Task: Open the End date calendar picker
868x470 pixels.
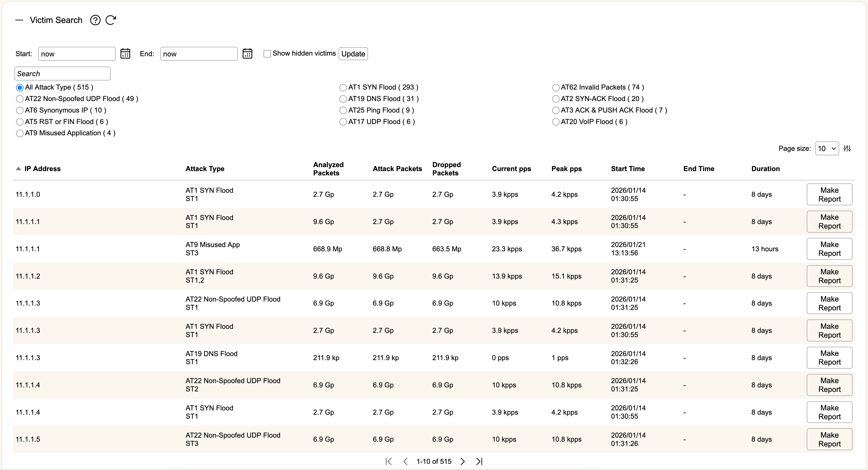Action: [247, 54]
